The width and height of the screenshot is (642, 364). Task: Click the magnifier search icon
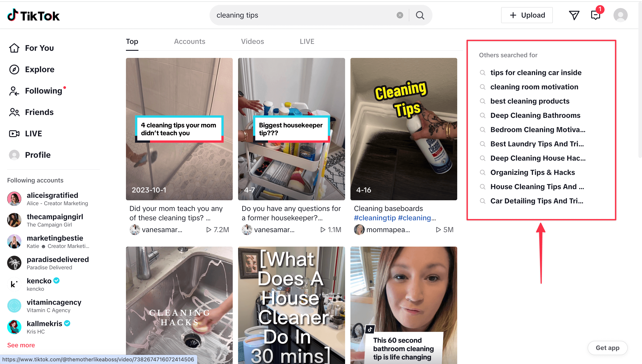coord(420,15)
